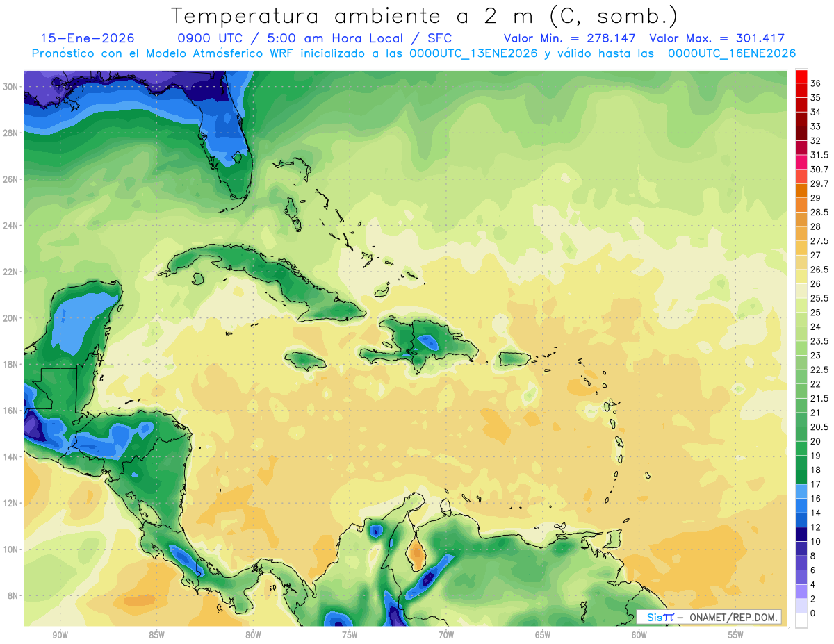
Task: Click the legend swatch between 35 and 36
Action: click(801, 90)
